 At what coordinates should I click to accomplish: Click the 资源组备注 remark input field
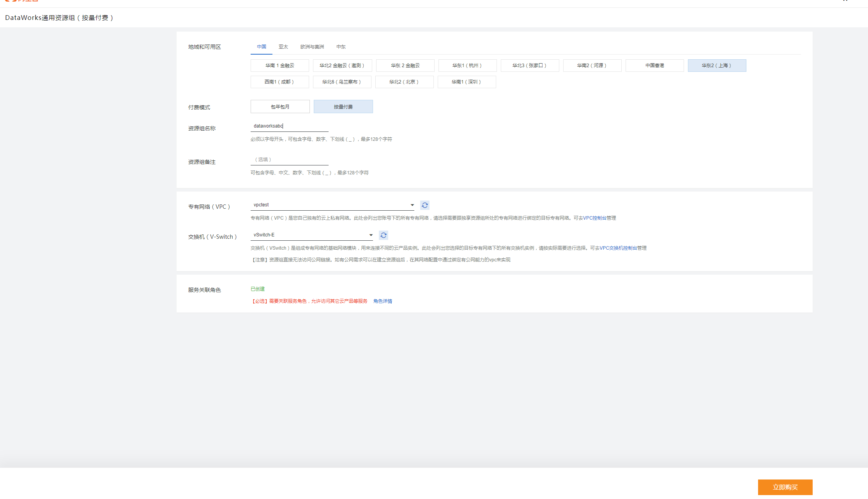pyautogui.click(x=289, y=159)
